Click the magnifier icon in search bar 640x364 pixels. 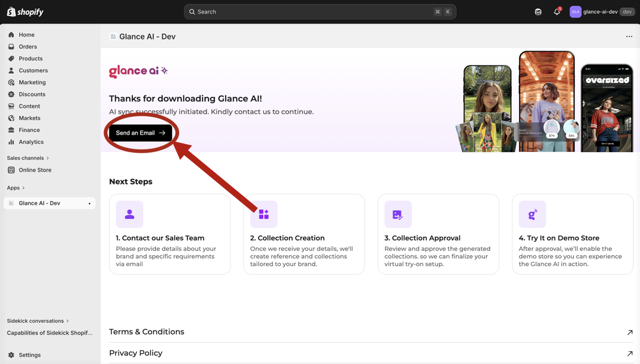(192, 12)
